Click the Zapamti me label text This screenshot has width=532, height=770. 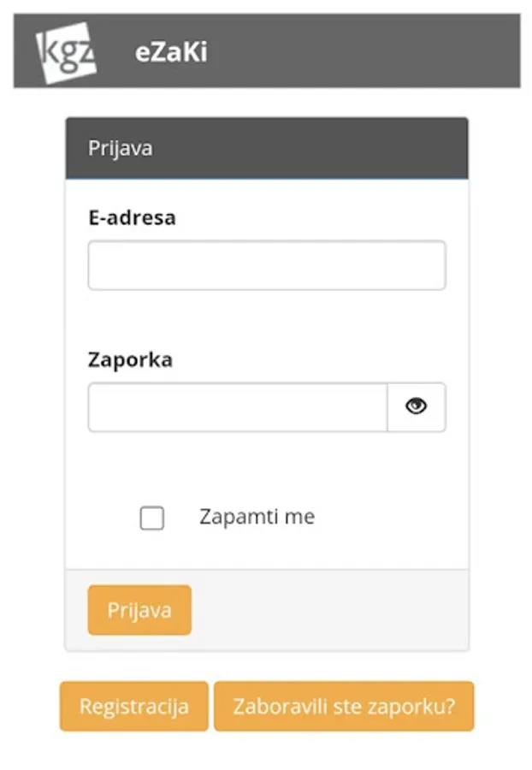pyautogui.click(x=257, y=517)
